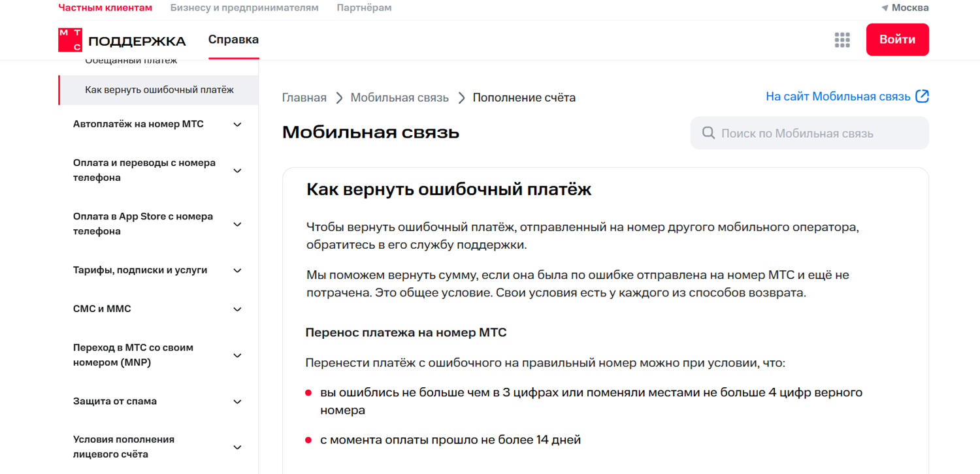Click ПОДДЕРЖКА header text
The image size is (980, 474).
137,41
